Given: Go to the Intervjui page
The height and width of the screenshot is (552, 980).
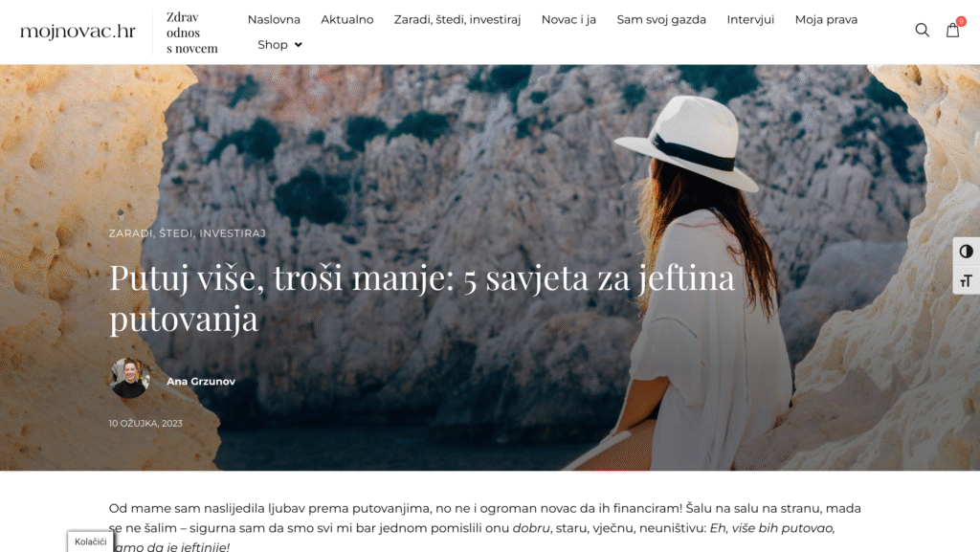Looking at the screenshot, I should (x=750, y=20).
